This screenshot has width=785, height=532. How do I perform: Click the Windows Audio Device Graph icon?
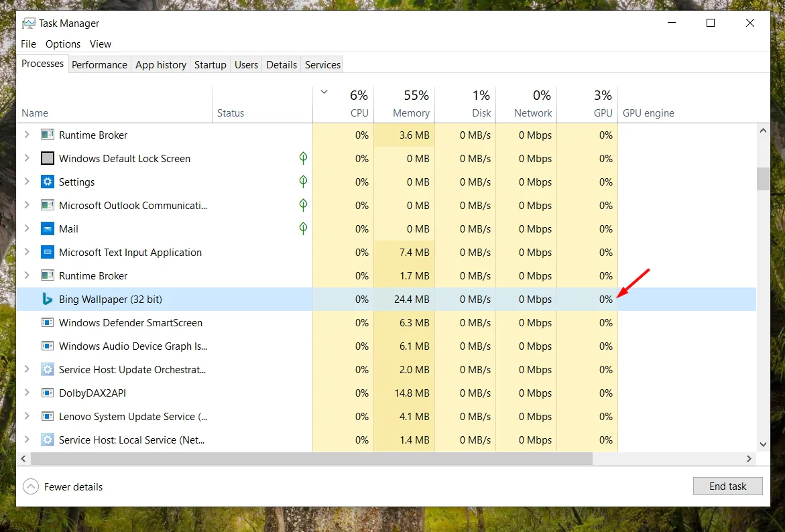[x=48, y=346]
